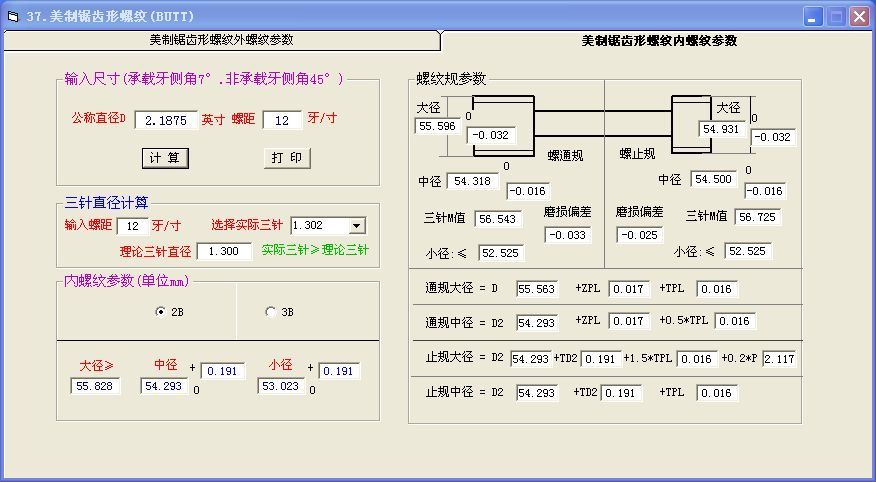Switch to the 美制锯齿形螺纹外螺纹参数 tab
876x482 pixels.
click(221, 40)
